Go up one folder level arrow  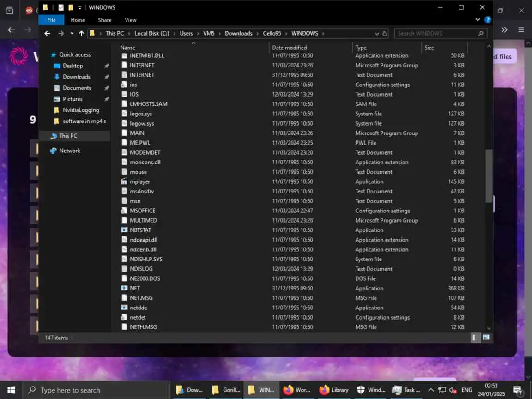click(x=81, y=33)
